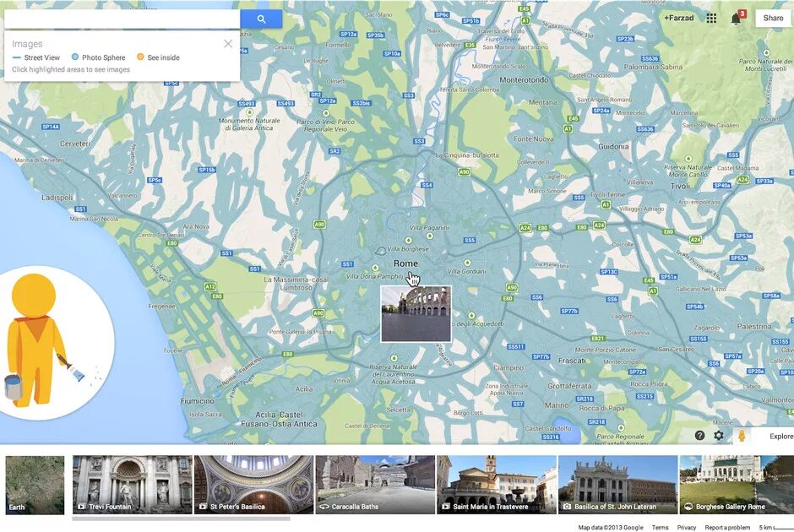The width and height of the screenshot is (794, 532).
Task: Click the A90 highway shield north of Rome
Action: click(x=464, y=172)
